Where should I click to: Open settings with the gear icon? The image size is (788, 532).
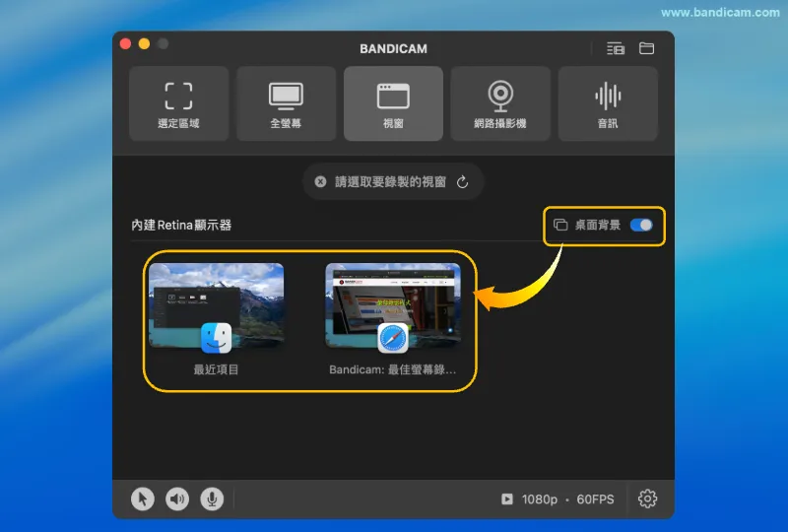coord(647,499)
